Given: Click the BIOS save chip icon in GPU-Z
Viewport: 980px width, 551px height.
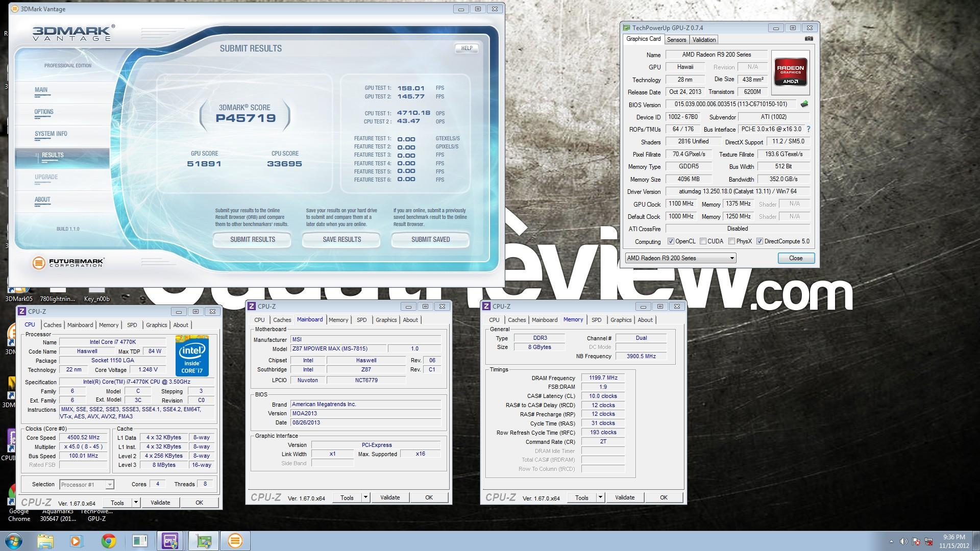Looking at the screenshot, I should point(804,104).
